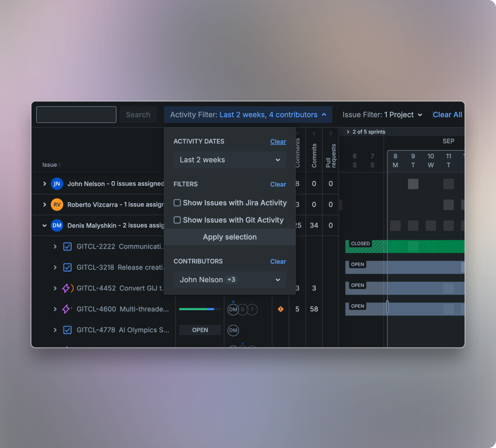This screenshot has width=496, height=448.
Task: Click the search input field
Action: coord(76,115)
